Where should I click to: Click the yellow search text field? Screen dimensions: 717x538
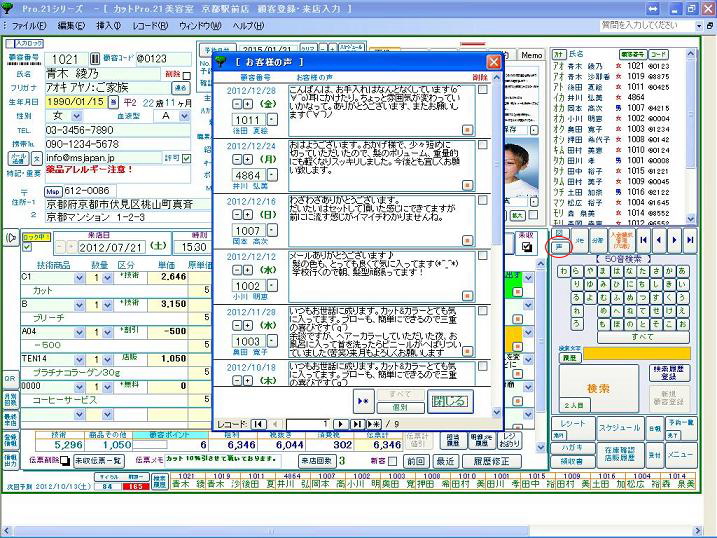[637, 354]
